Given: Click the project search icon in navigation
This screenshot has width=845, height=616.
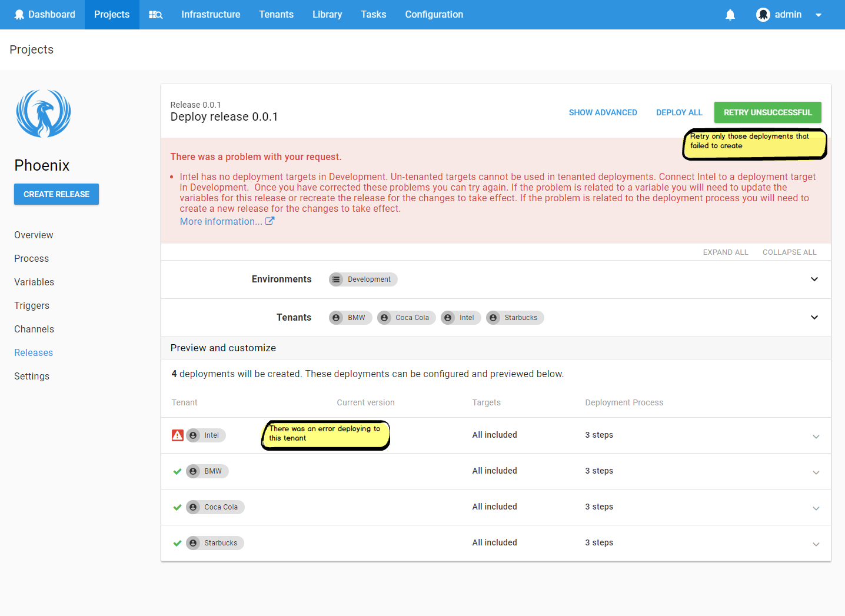Looking at the screenshot, I should click(x=155, y=14).
